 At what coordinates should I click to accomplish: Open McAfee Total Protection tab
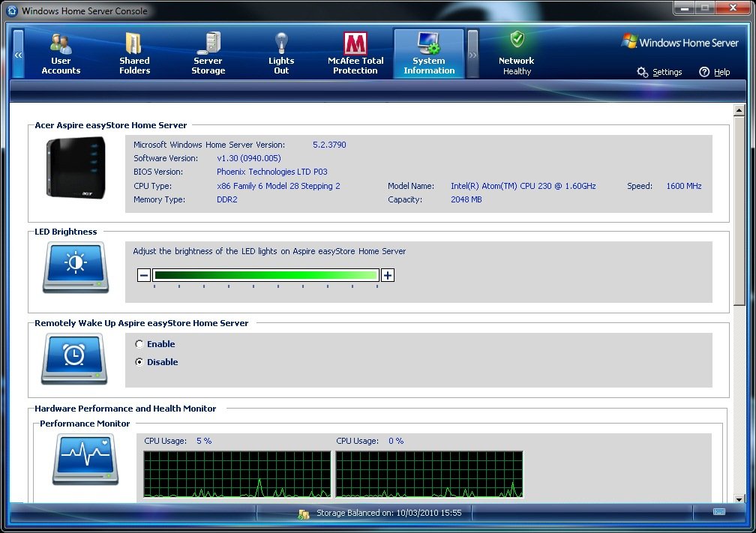[355, 53]
